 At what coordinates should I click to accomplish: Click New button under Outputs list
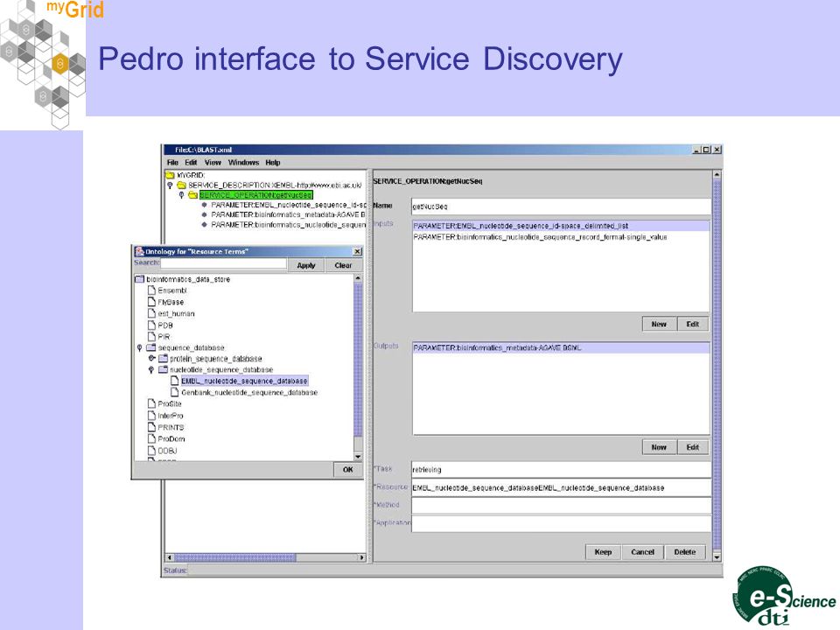pos(659,447)
